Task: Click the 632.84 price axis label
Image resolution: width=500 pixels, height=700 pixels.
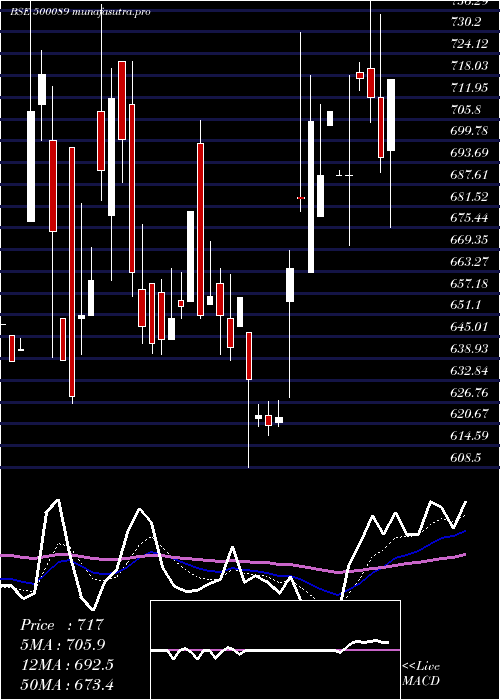Action: click(x=469, y=371)
